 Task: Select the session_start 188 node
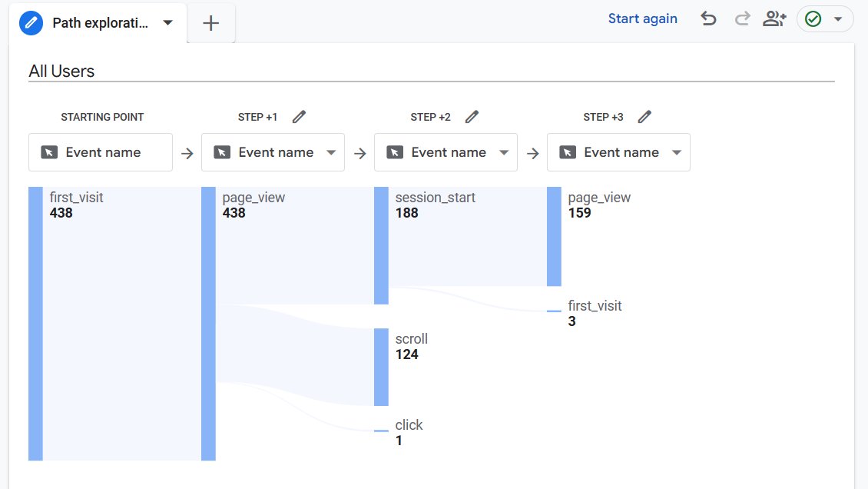click(381, 245)
